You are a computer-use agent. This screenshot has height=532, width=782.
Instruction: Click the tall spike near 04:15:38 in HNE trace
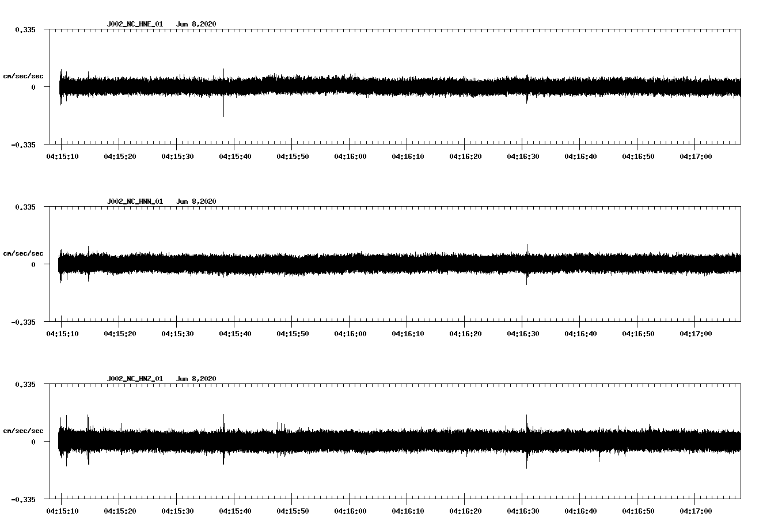[223, 93]
